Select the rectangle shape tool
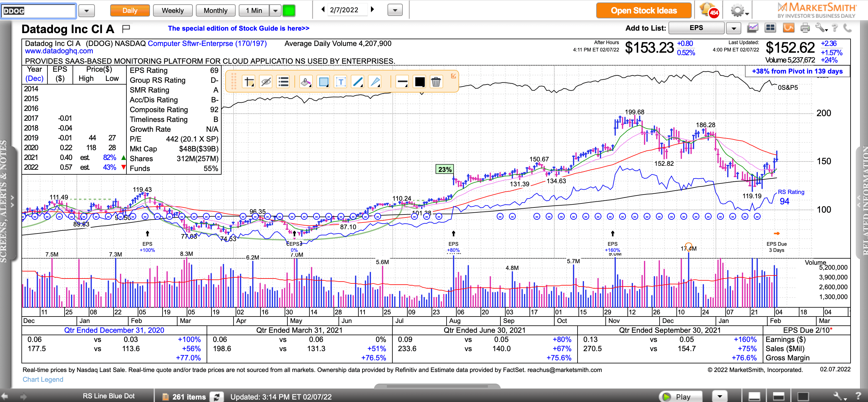This screenshot has height=402, width=868. click(x=324, y=82)
